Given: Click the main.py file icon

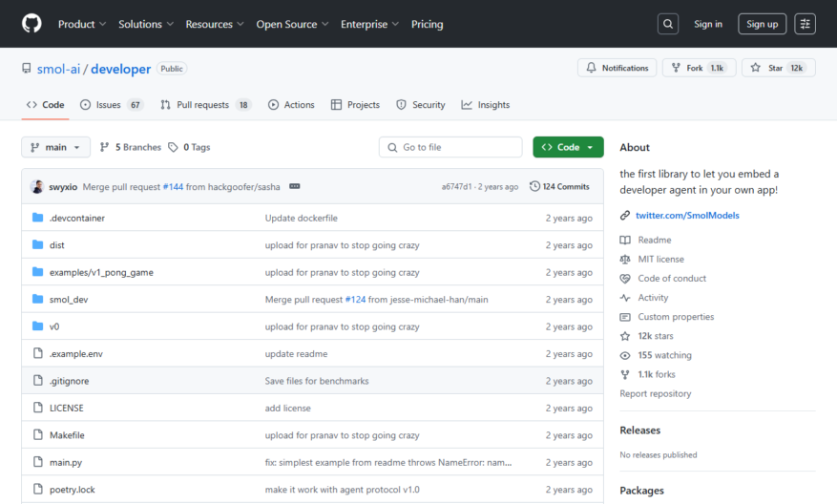Looking at the screenshot, I should tap(37, 462).
